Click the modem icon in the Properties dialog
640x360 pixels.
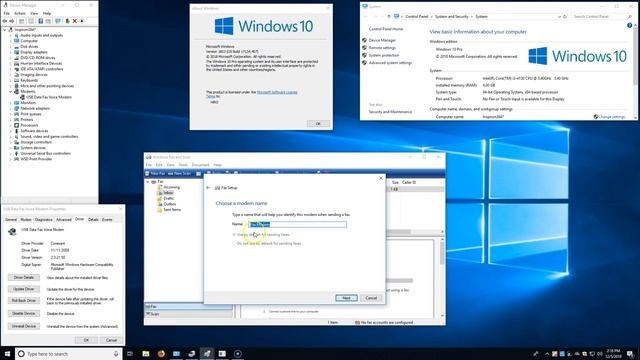pyautogui.click(x=12, y=231)
